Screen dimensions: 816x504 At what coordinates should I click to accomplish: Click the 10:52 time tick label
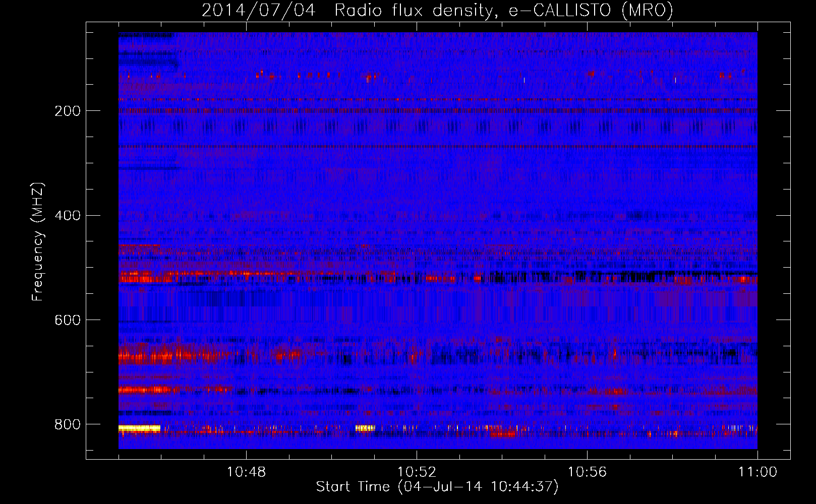pyautogui.click(x=417, y=472)
